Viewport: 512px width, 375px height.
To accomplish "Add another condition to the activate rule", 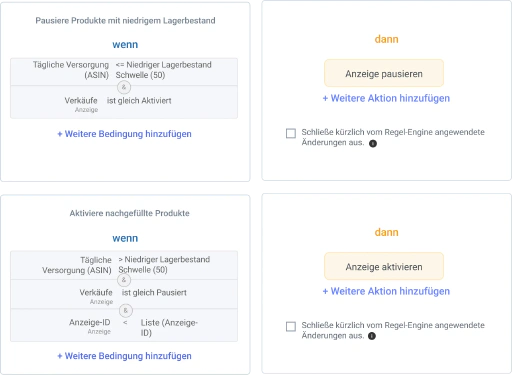I will (x=124, y=356).
